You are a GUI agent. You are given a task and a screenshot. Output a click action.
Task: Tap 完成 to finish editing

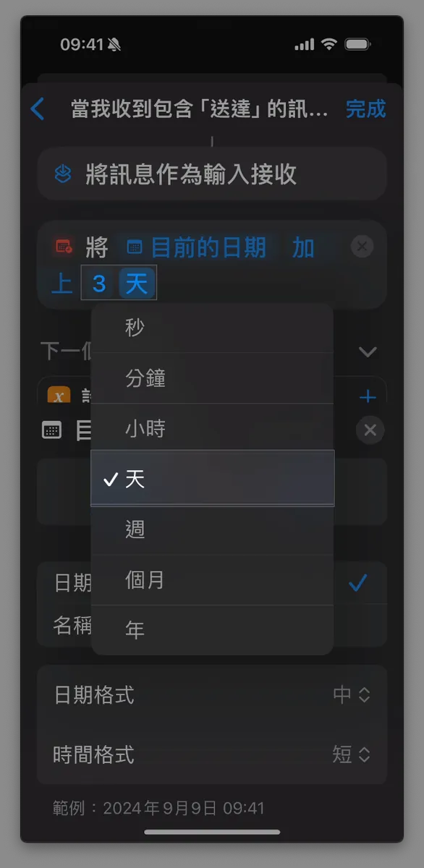coord(365,109)
